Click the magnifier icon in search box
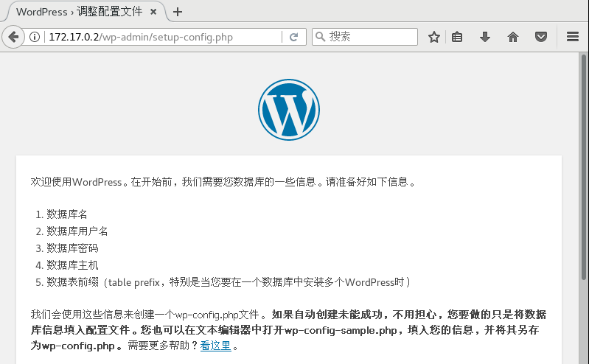Screen dimensions: 589x364 point(320,37)
